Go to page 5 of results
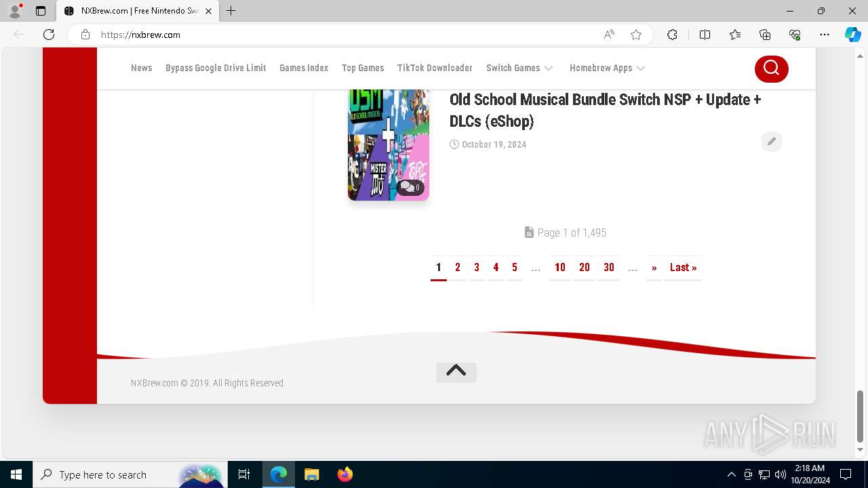The image size is (868, 488). pyautogui.click(x=515, y=268)
